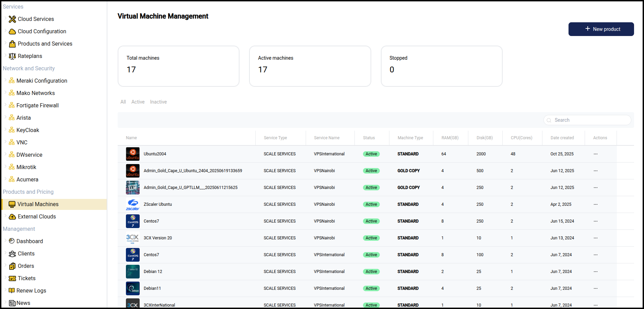Click the Acumera network icon
The height and width of the screenshot is (309, 644).
click(x=12, y=180)
